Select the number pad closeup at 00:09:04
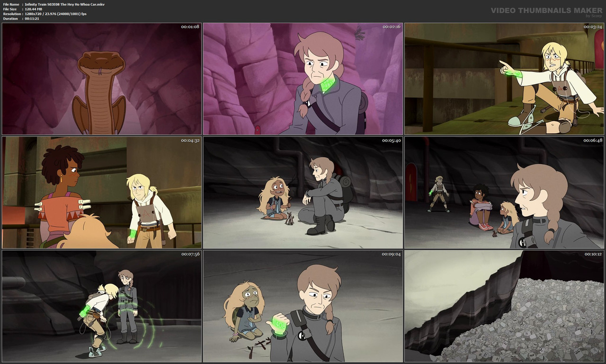This screenshot has width=606, height=364. tap(303, 306)
